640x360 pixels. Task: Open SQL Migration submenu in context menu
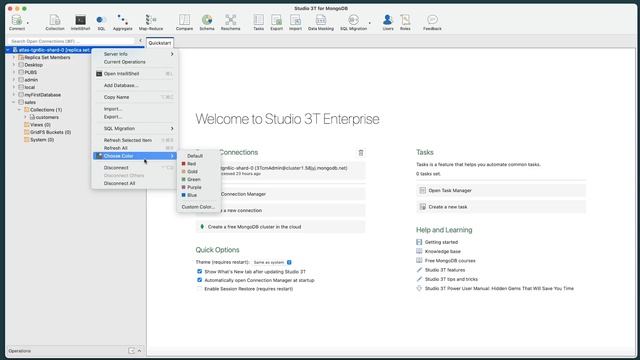click(x=135, y=129)
